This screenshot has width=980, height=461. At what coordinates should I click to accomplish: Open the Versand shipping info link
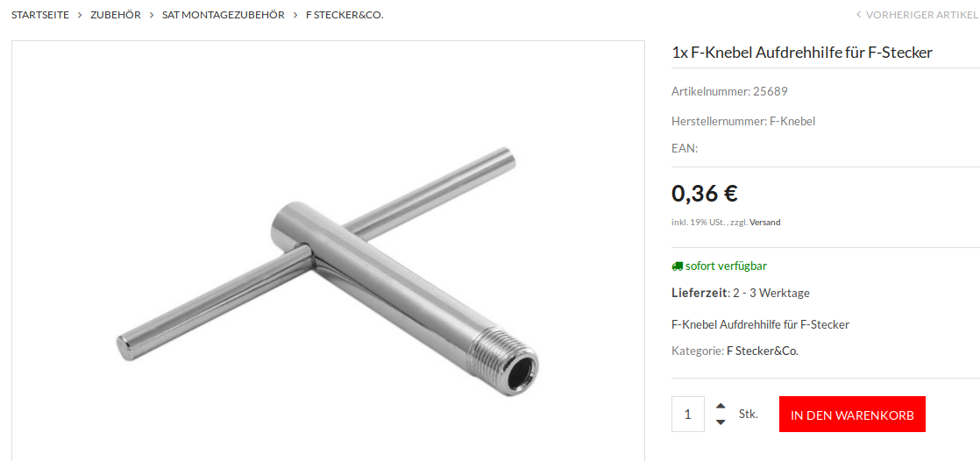tap(765, 222)
